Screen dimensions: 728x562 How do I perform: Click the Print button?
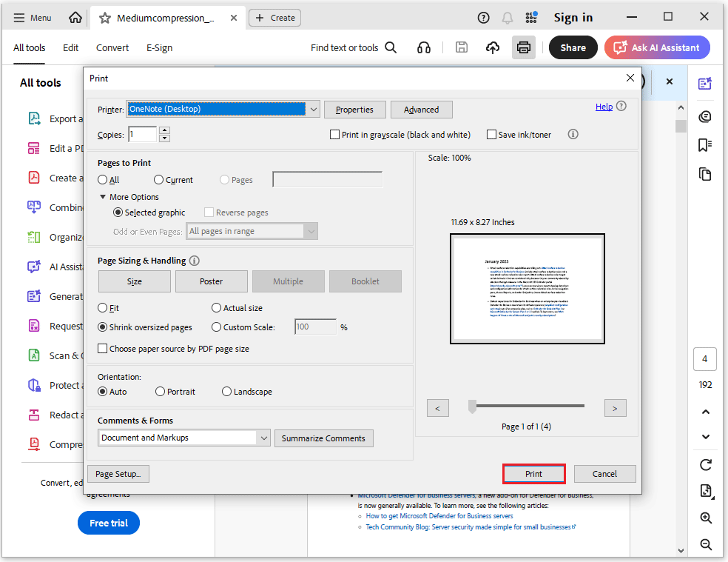[x=533, y=473]
